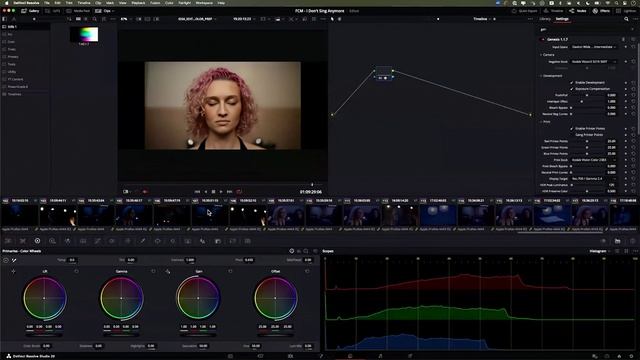Click the Clips button in top bar
Viewport: 640px width, 360px height.
pos(104,11)
